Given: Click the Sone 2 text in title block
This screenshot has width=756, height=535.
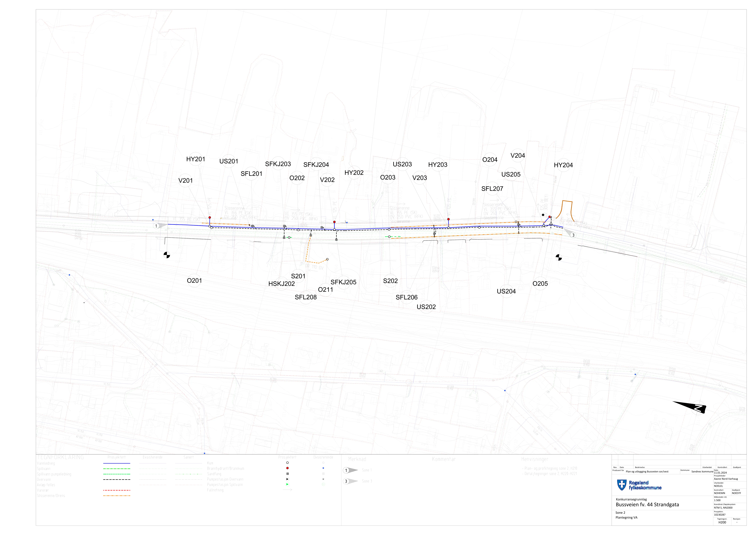Looking at the screenshot, I should (620, 513).
